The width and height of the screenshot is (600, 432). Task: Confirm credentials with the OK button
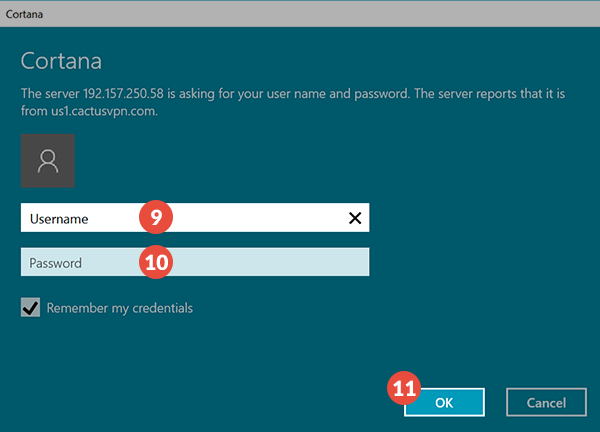click(x=444, y=402)
